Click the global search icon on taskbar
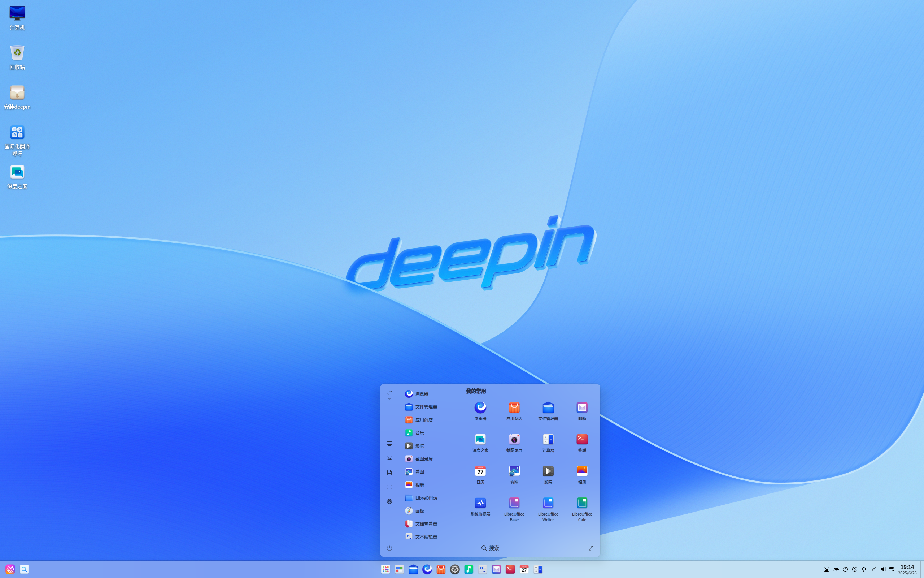924x578 pixels. tap(24, 569)
